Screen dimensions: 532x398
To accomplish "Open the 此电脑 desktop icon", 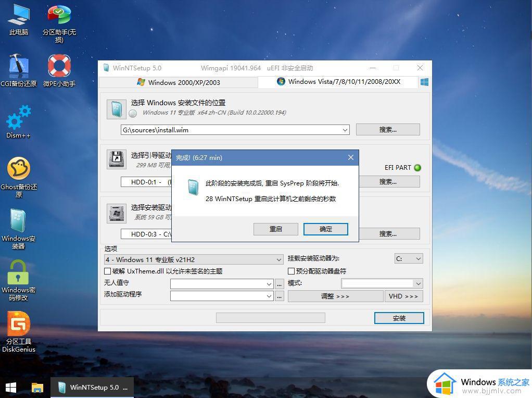I will click(19, 20).
